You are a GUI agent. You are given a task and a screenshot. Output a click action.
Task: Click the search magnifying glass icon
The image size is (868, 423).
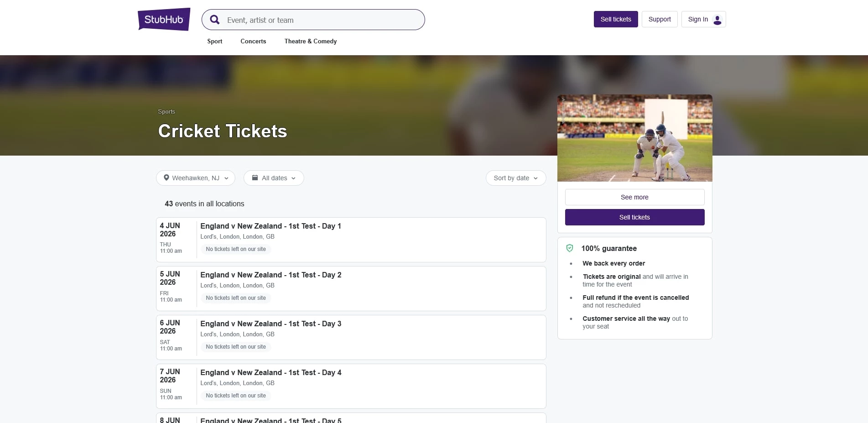coord(214,20)
